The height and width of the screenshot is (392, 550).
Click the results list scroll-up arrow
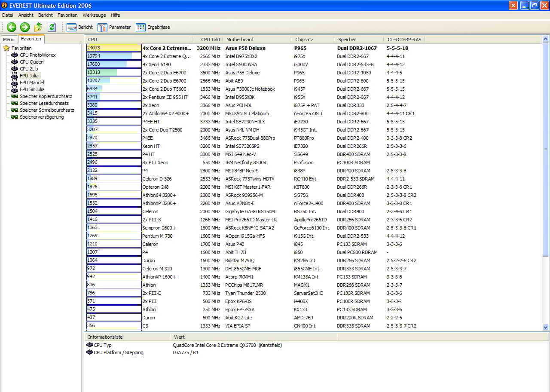point(546,39)
